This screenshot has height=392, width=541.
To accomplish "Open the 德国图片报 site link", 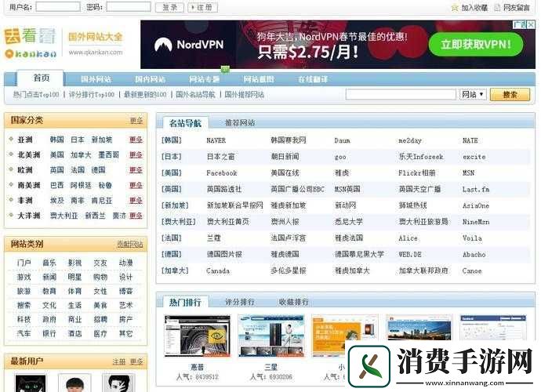I will tap(224, 254).
